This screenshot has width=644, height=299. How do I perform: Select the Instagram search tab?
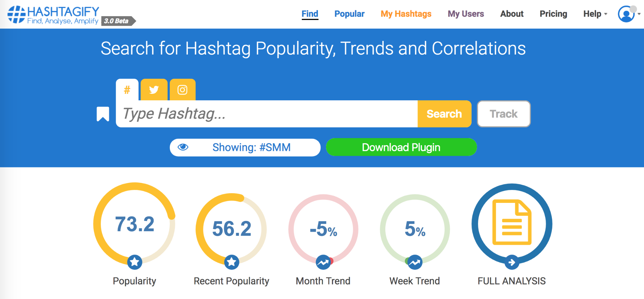coord(182,90)
